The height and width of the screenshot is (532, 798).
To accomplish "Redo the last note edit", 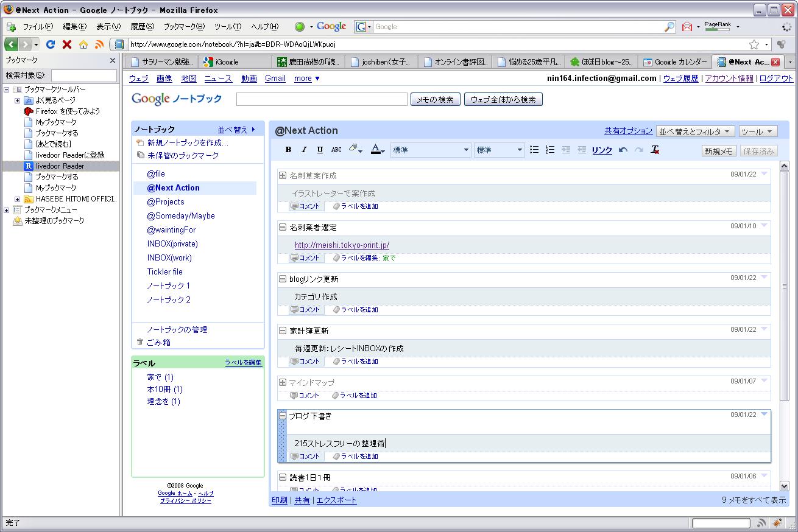I will [x=639, y=150].
